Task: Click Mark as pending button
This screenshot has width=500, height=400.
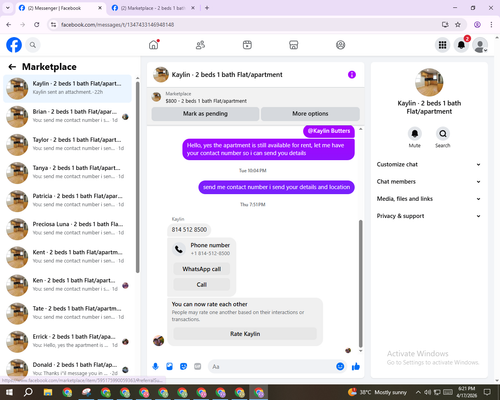Action: coord(205,114)
